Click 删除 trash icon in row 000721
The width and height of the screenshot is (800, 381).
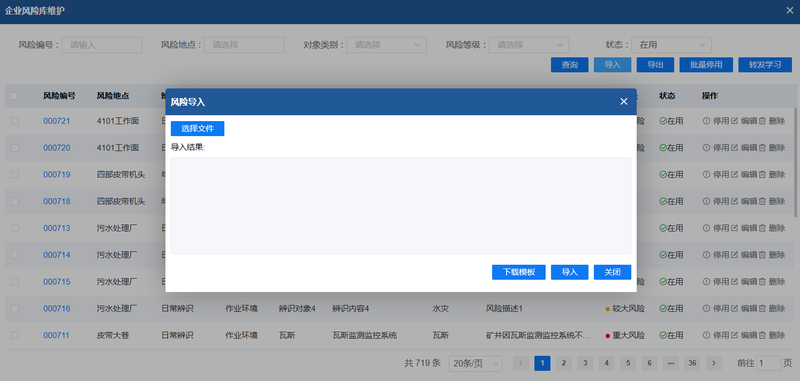click(x=762, y=121)
